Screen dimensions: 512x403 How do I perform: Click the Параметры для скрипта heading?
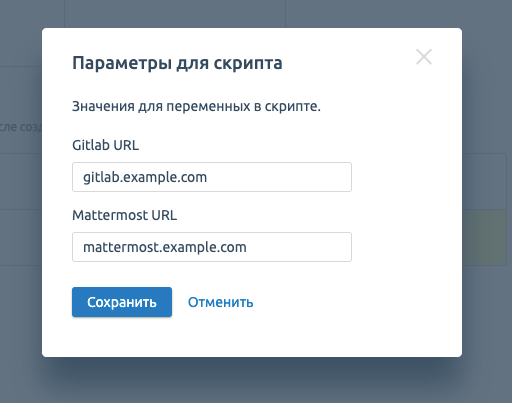coord(177,63)
